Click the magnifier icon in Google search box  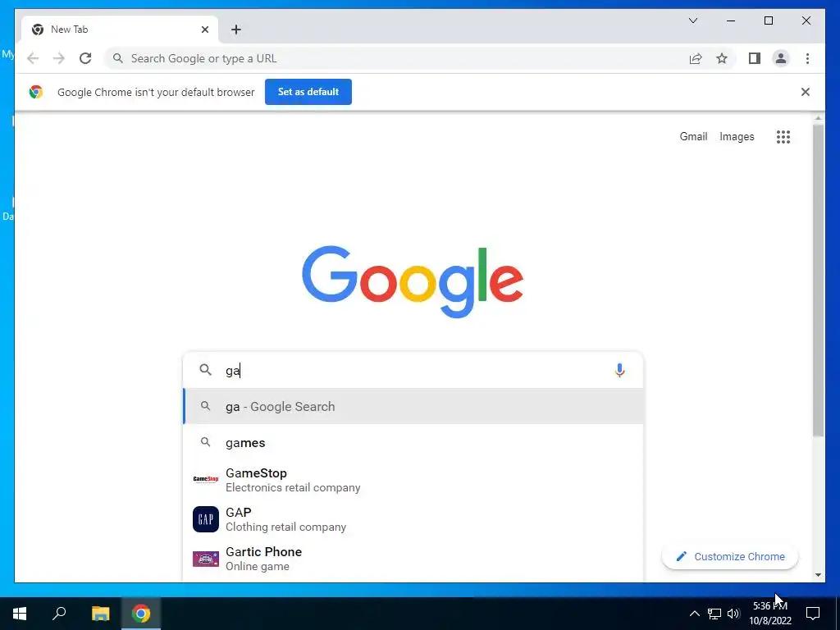click(x=206, y=370)
